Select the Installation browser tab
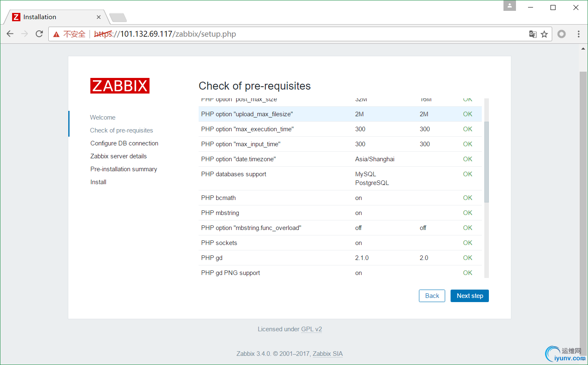The height and width of the screenshot is (365, 588). pos(56,17)
